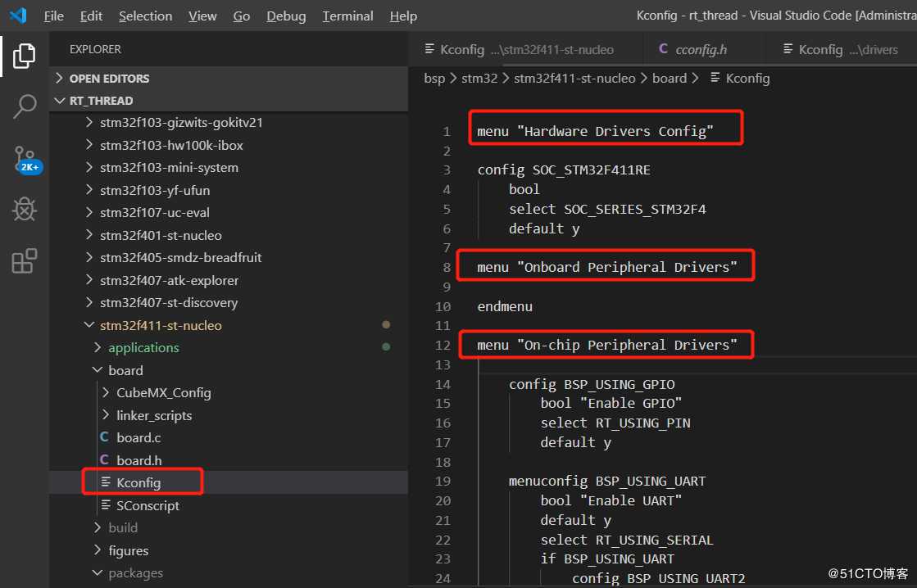Click the bsp breadcrumb segment
The image size is (917, 588).
tap(434, 79)
